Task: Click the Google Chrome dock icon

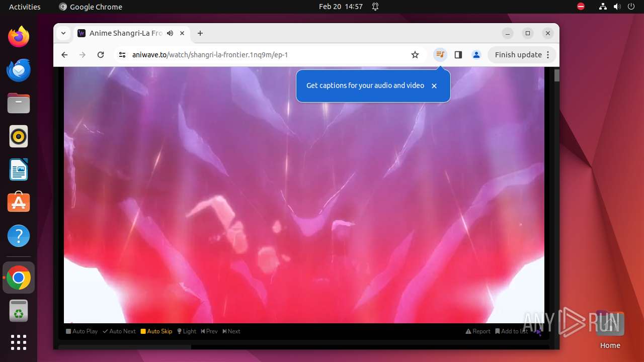Action: tap(19, 278)
